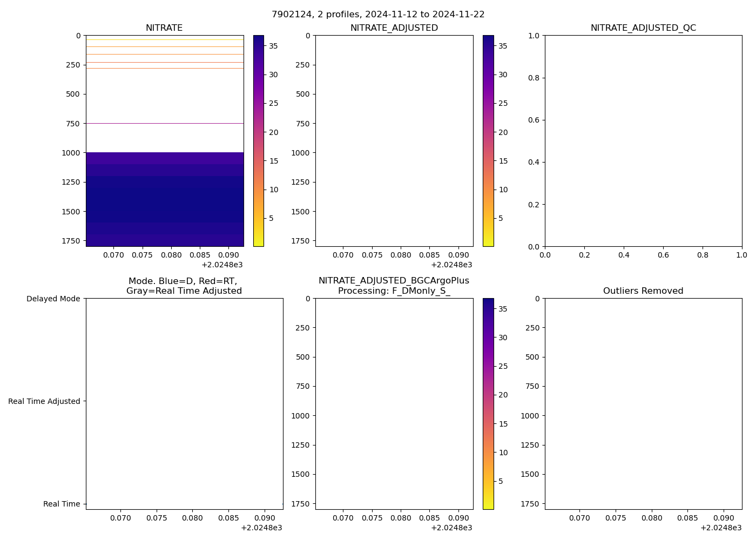Select the NITRATE_ADJUSTED_BGCArgoPlus plot title
The image size is (756, 540).
pos(394,286)
